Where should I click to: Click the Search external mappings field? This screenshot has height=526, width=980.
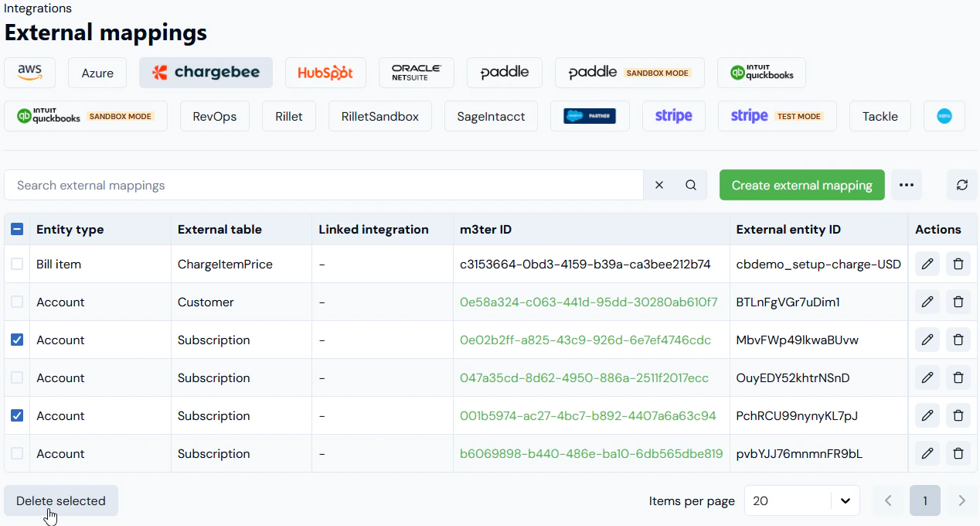[324, 186]
